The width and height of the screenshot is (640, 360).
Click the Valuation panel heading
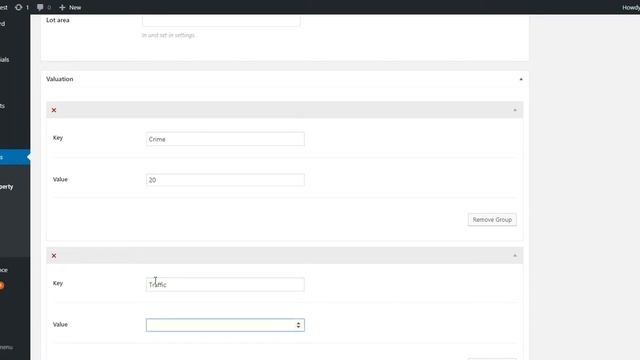pos(60,79)
